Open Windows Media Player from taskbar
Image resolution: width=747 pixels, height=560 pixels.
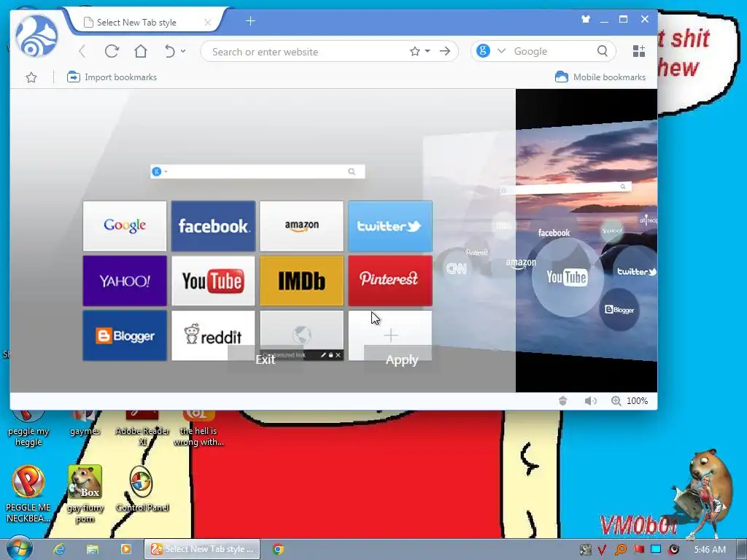(125, 549)
